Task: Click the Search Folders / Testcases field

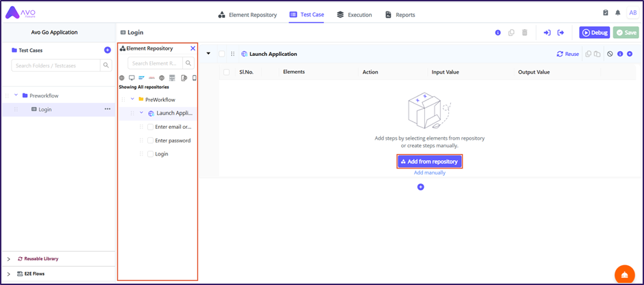Action: tap(56, 65)
